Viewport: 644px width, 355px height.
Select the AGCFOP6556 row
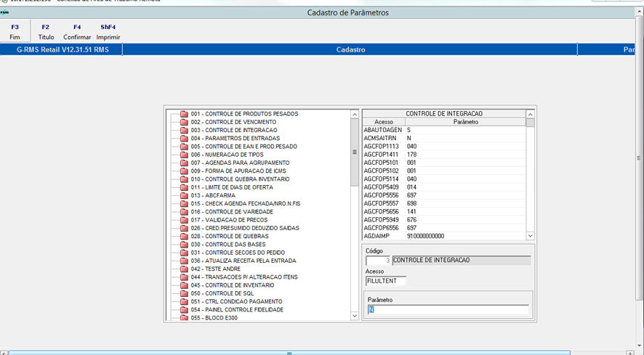pyautogui.click(x=444, y=228)
